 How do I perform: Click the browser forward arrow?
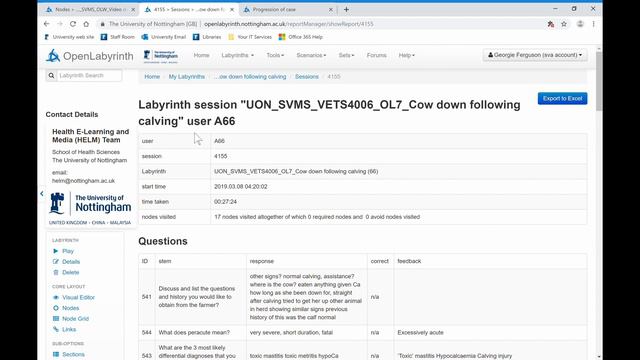tap(60, 24)
